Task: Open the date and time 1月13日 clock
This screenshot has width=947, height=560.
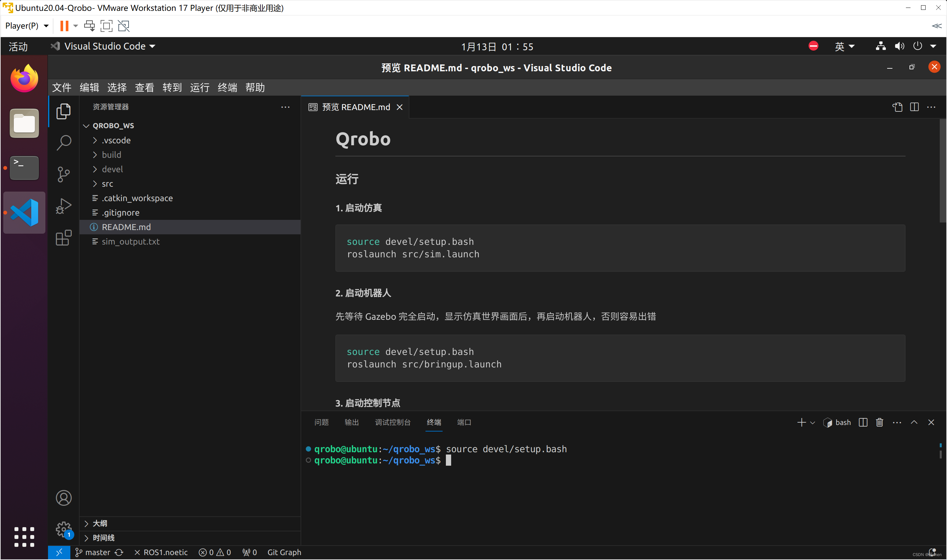Action: (497, 47)
